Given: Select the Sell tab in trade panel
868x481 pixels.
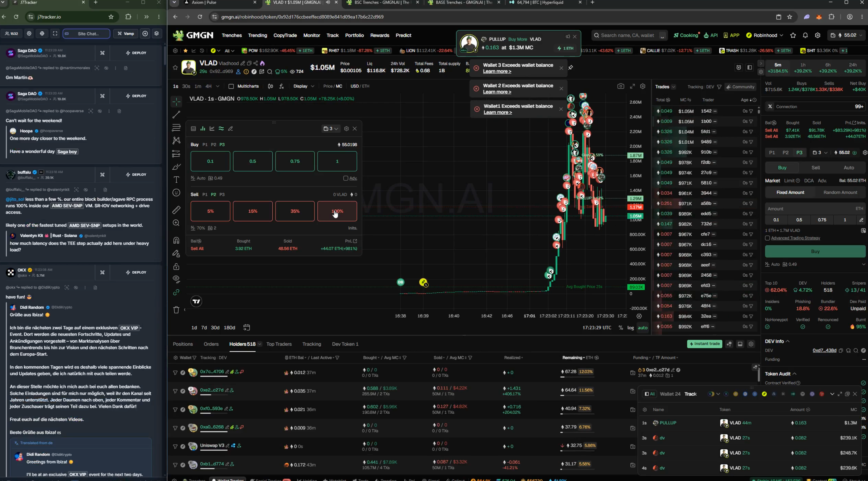Looking at the screenshot, I should (816, 168).
